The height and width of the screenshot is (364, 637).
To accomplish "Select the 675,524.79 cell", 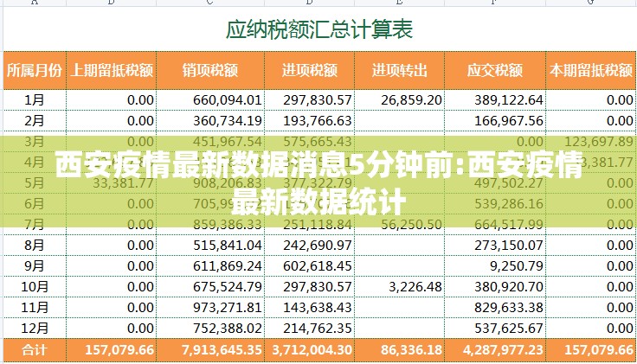I will [210, 286].
